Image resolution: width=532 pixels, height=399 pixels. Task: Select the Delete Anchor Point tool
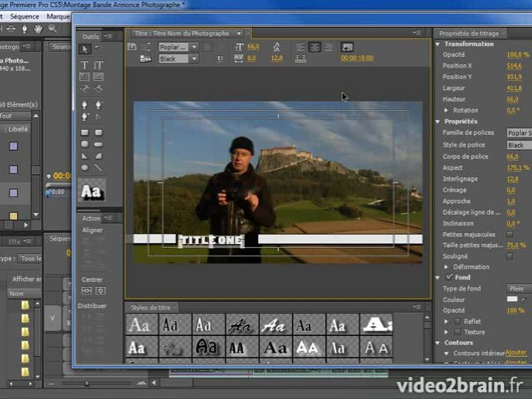click(99, 105)
